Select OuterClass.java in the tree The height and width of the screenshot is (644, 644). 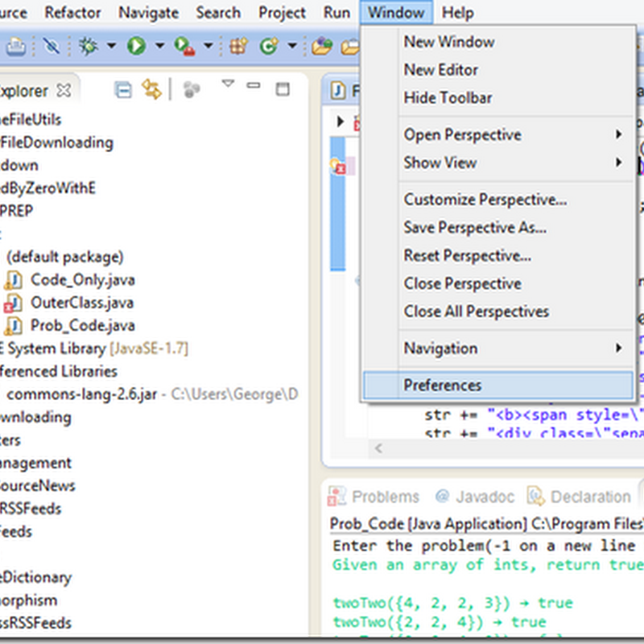(x=82, y=303)
